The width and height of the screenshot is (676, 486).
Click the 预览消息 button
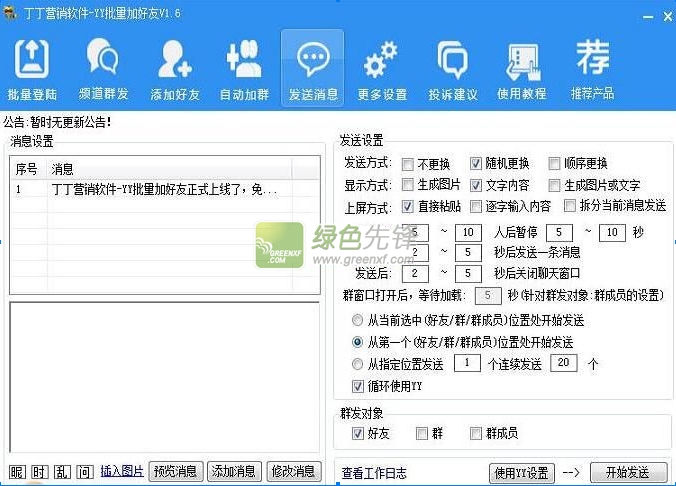tap(175, 471)
